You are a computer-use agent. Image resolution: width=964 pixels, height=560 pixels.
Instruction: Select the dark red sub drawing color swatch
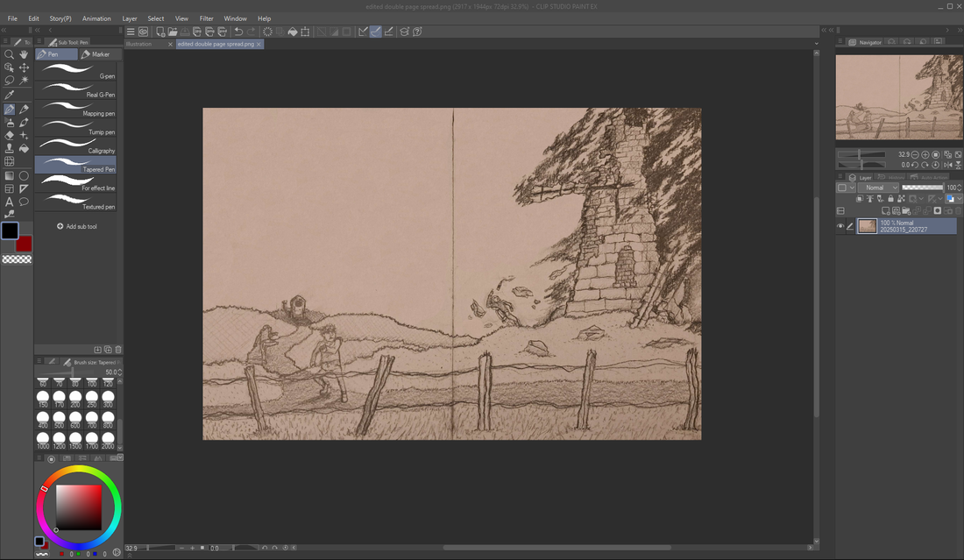pos(24,244)
